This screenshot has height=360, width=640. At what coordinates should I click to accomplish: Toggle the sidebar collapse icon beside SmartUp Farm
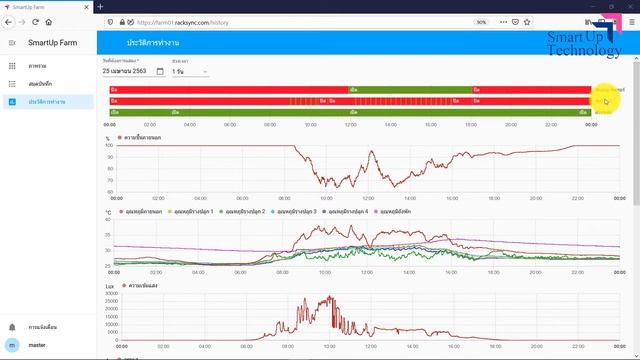click(x=12, y=43)
